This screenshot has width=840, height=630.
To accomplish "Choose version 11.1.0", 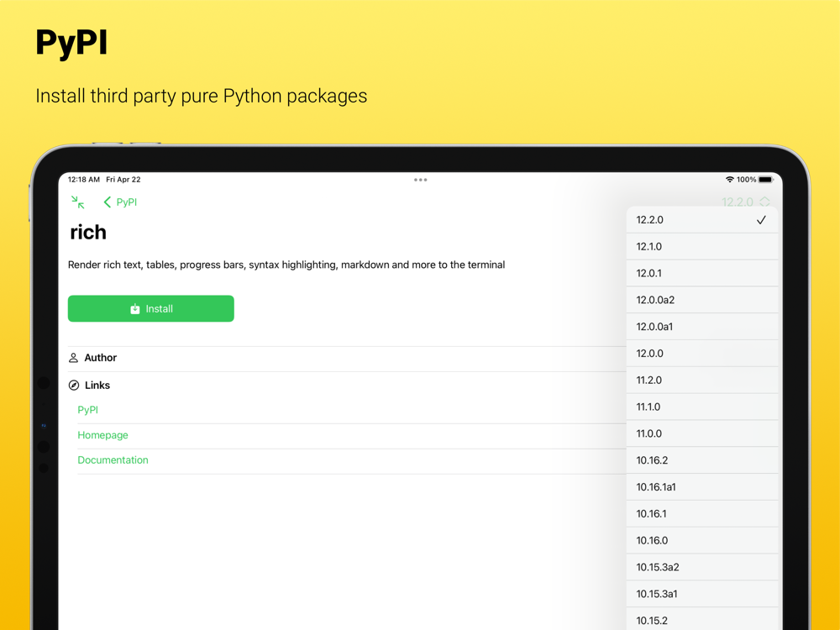I will click(701, 407).
